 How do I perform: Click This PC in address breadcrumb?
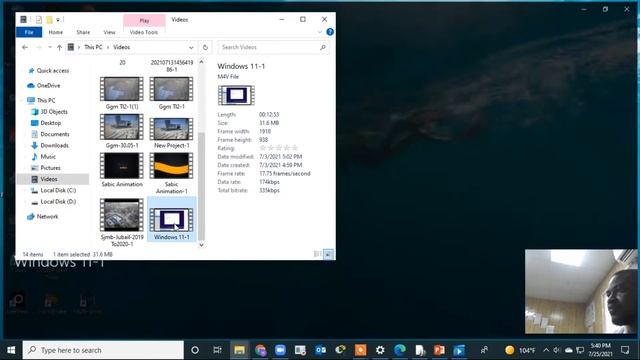(93, 47)
